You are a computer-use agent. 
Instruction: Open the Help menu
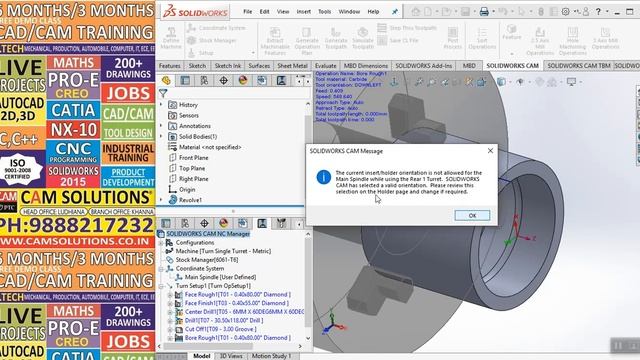coord(373,11)
